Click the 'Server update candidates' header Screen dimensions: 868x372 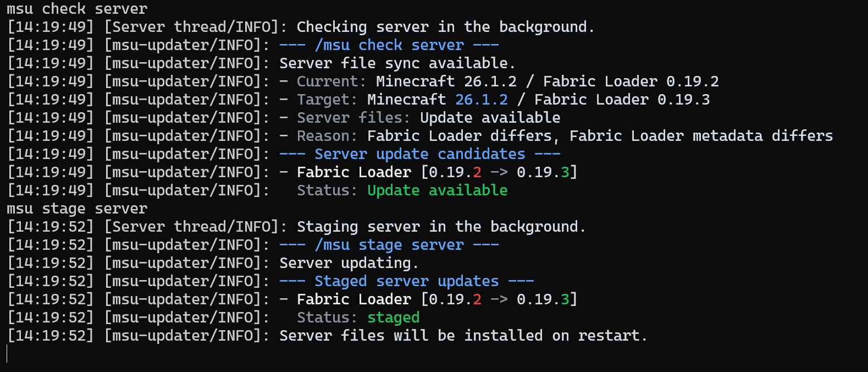[420, 154]
